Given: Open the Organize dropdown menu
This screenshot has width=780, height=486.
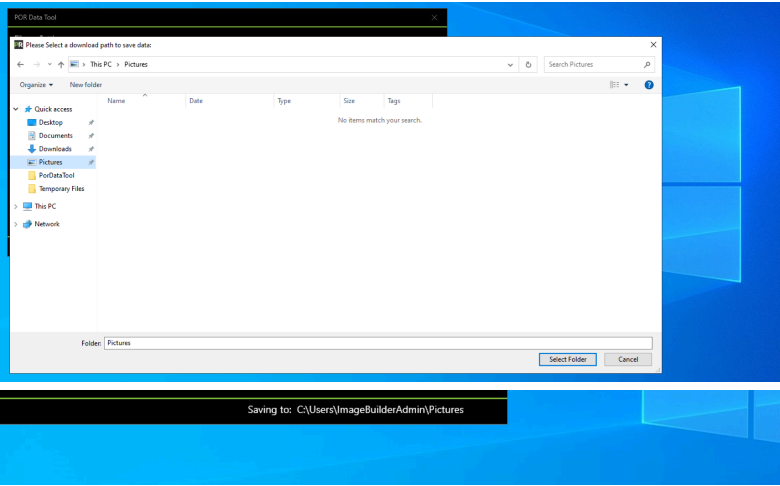Looking at the screenshot, I should pyautogui.click(x=36, y=85).
